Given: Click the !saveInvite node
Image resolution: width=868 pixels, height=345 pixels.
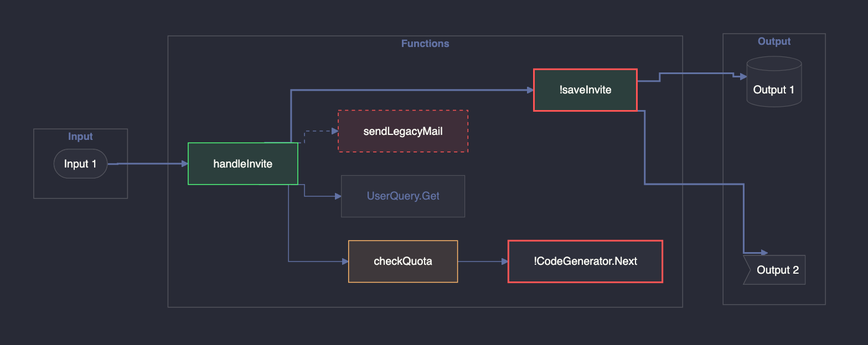Looking at the screenshot, I should coord(585,90).
